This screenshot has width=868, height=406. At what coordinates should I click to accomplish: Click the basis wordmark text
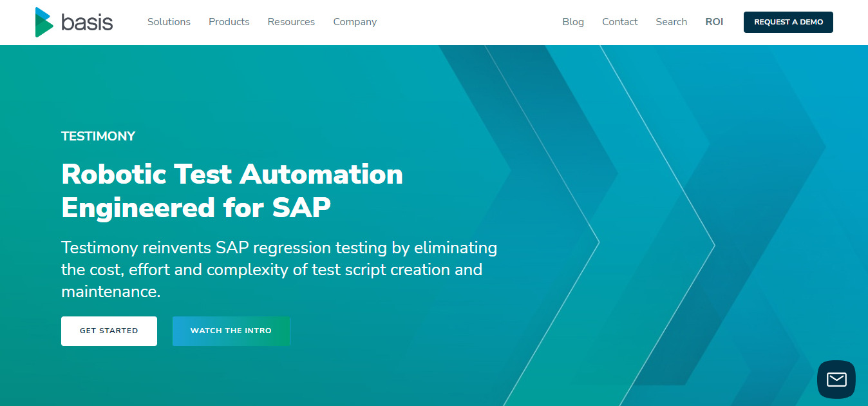[x=87, y=22]
